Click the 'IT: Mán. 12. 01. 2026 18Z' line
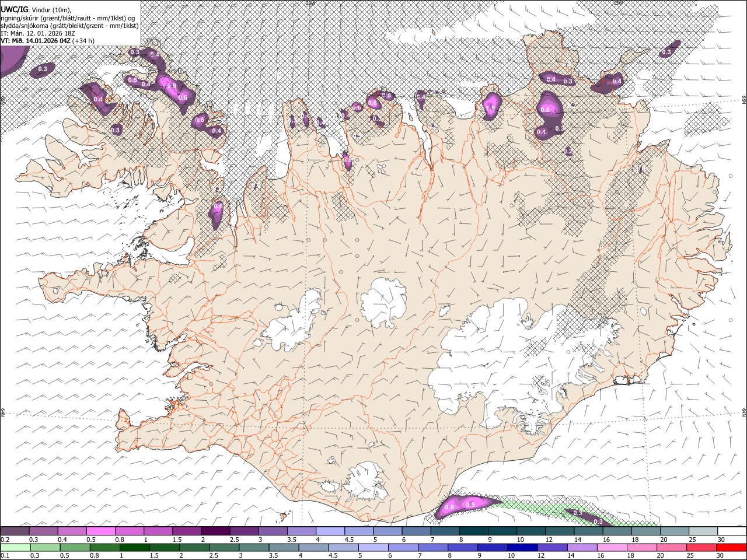 37,33
